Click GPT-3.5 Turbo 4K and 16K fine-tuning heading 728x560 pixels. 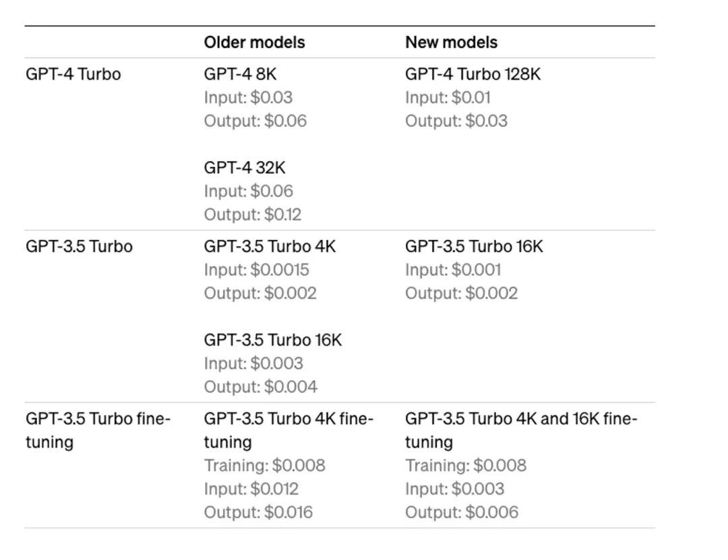(x=521, y=430)
